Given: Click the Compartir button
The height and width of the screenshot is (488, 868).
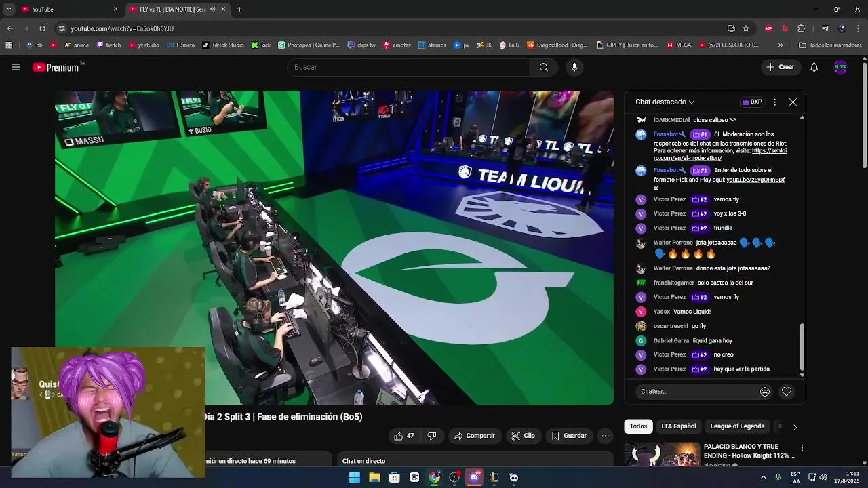Looking at the screenshot, I should point(474,436).
